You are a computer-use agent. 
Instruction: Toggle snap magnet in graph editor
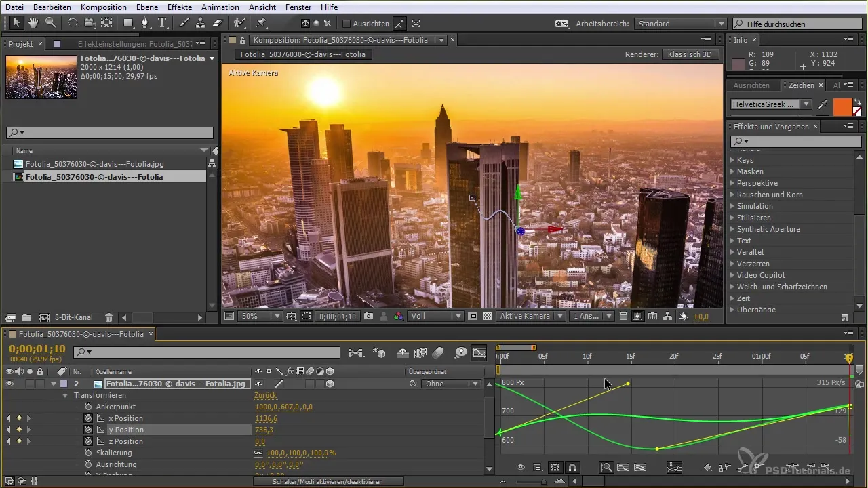click(572, 467)
